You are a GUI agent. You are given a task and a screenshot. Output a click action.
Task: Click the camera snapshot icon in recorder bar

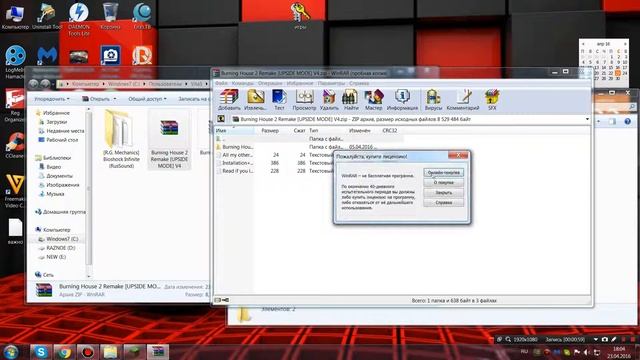click(604, 339)
